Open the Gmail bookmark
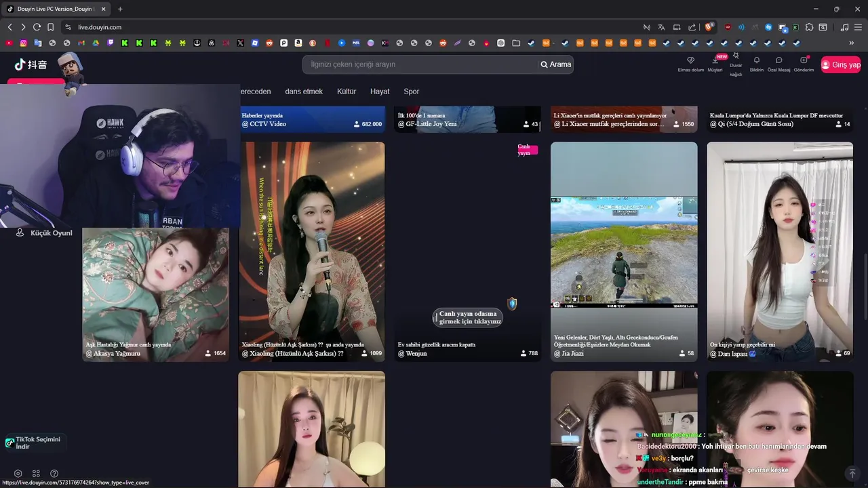Screen dimensions: 868x488 [81, 43]
